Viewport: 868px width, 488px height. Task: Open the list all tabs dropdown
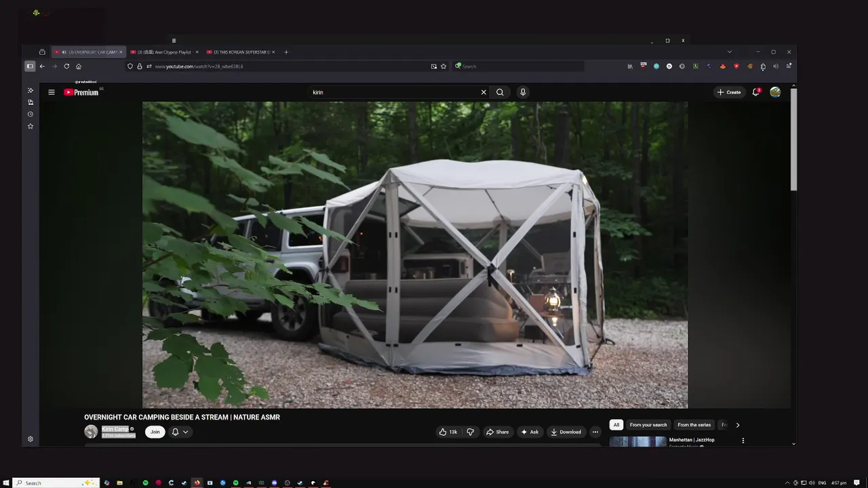click(730, 52)
